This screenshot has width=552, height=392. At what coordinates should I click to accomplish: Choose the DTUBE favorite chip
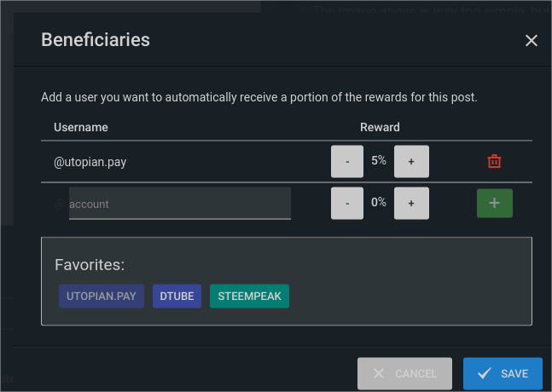[x=177, y=296]
